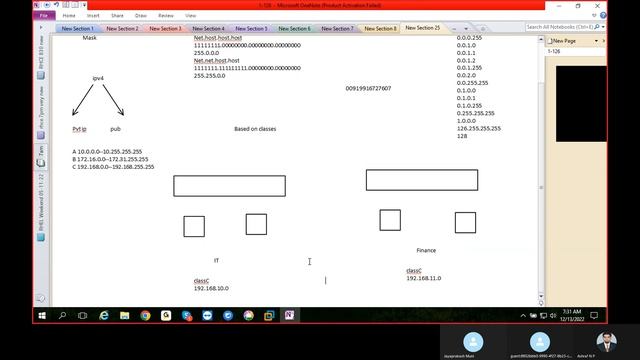Switch to New Section 2 tab

click(x=122, y=29)
